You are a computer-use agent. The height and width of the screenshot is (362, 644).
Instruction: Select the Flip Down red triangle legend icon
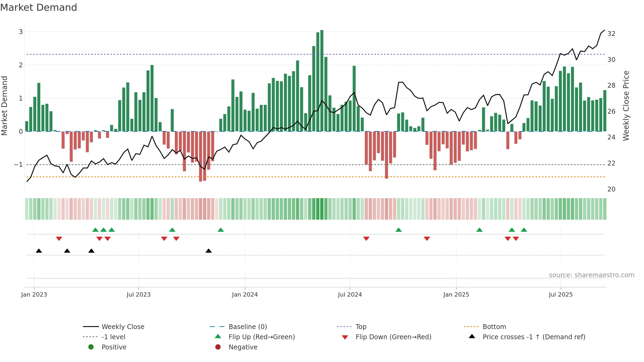tap(345, 337)
